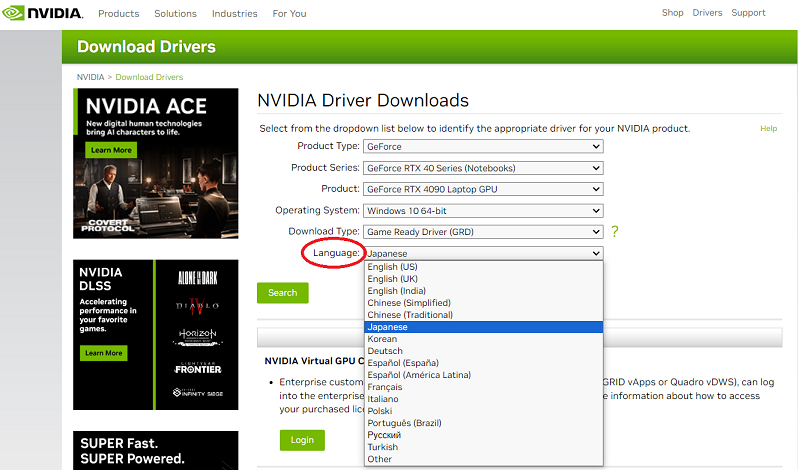Click the Horizon game logo
This screenshot has height=470, width=798.
(197, 336)
